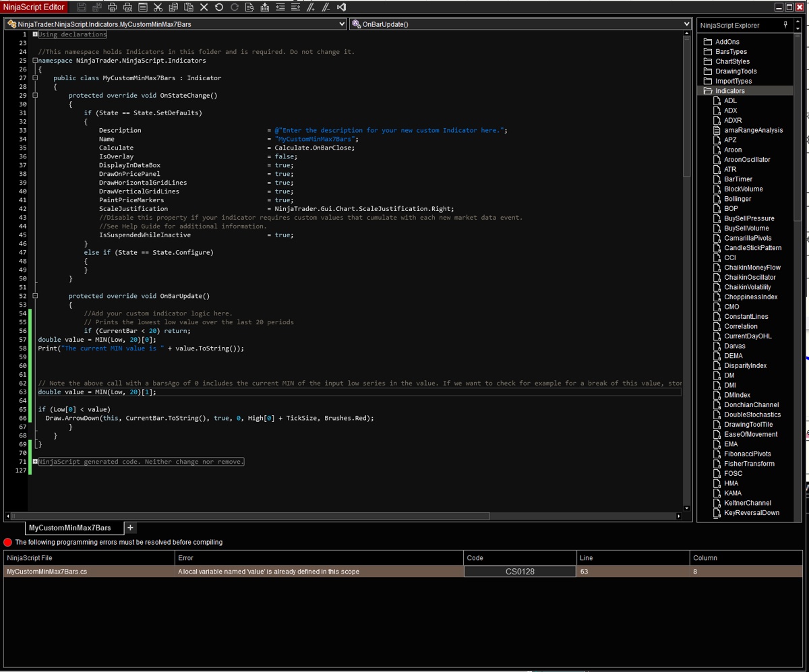
Task: Click the Increase indent icon
Action: click(296, 7)
